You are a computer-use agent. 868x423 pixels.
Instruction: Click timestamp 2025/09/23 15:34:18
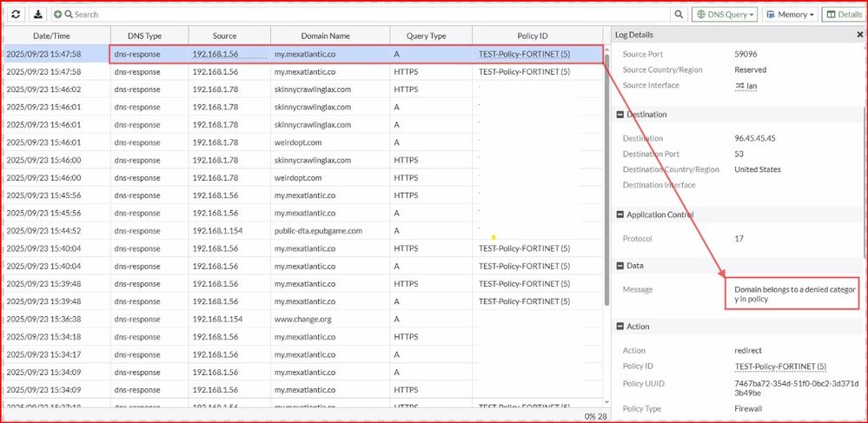(x=43, y=337)
